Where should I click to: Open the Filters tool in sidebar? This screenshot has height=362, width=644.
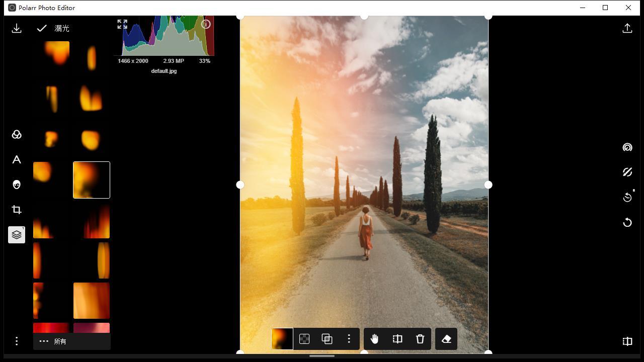coord(17,135)
